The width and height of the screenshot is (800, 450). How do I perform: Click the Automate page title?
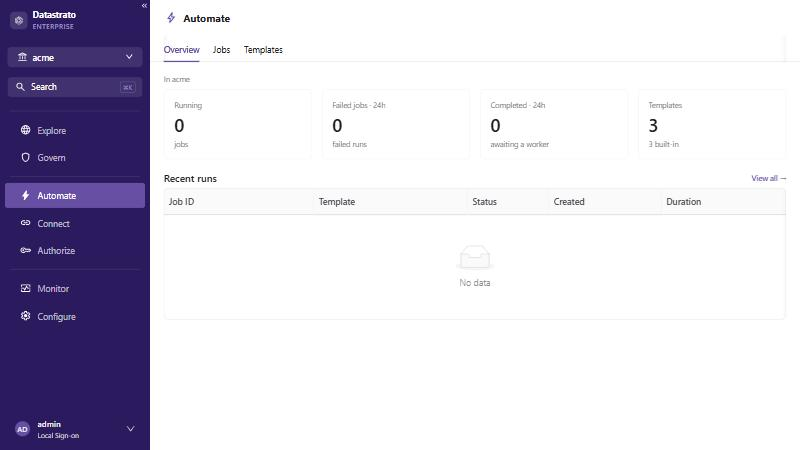pyautogui.click(x=207, y=19)
